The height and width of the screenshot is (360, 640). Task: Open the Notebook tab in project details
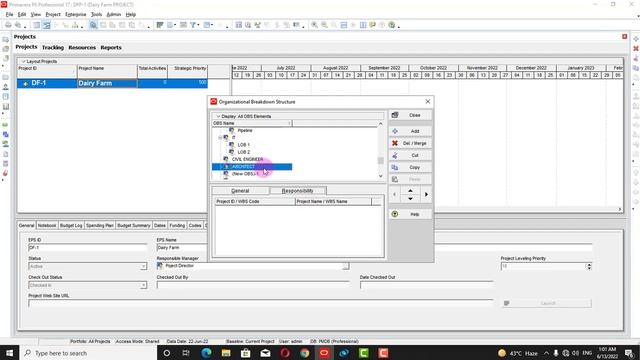tap(47, 225)
